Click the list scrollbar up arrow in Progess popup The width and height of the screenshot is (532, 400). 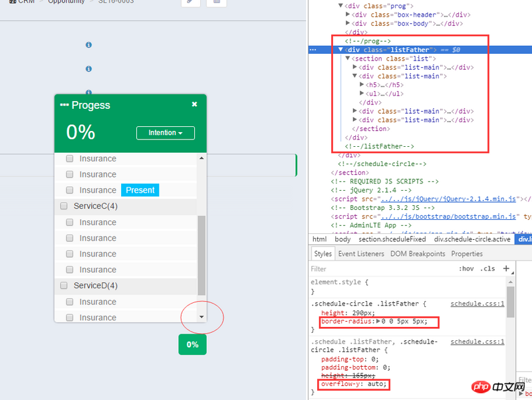click(201, 158)
